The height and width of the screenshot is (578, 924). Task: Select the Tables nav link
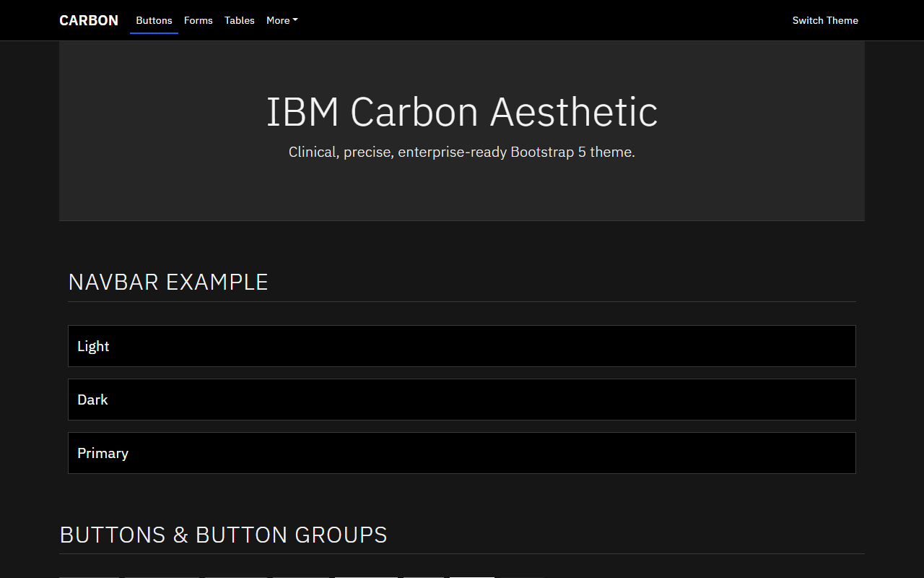click(x=239, y=20)
